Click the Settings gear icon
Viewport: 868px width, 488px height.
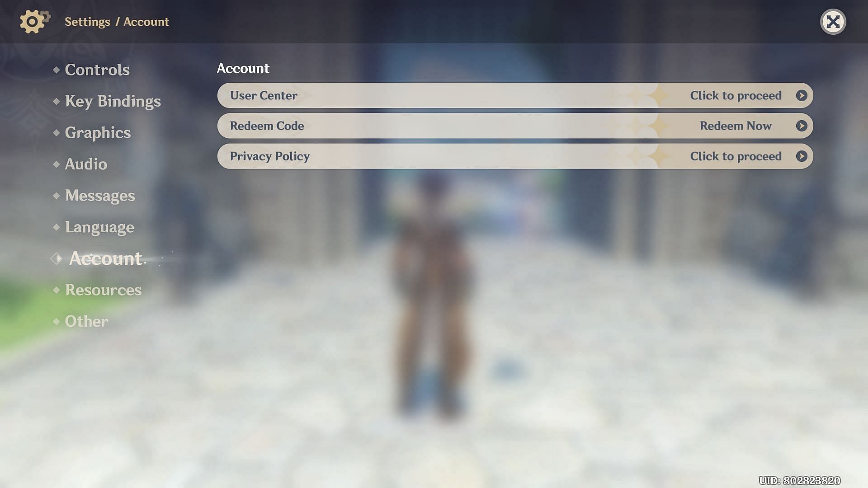tap(33, 21)
